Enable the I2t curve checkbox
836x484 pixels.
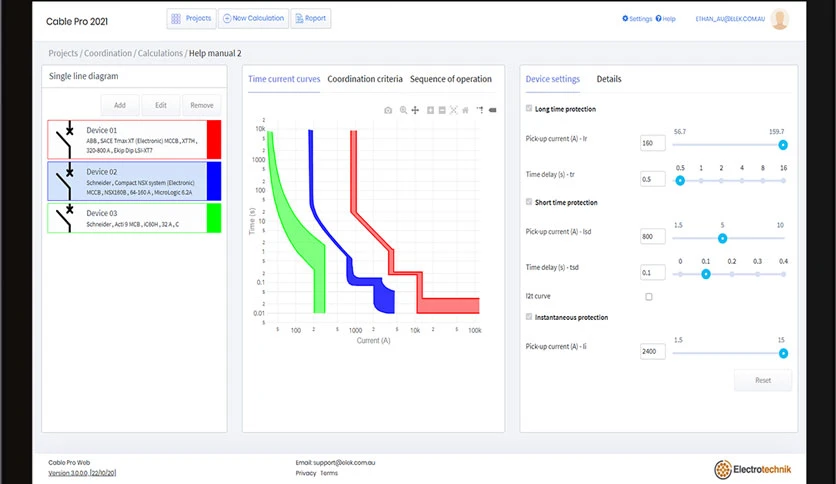(x=649, y=297)
